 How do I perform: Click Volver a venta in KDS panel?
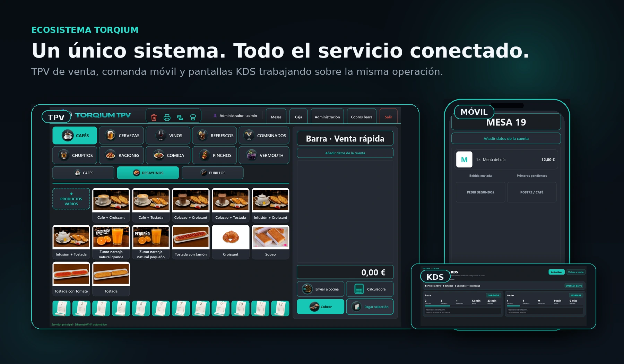576,272
